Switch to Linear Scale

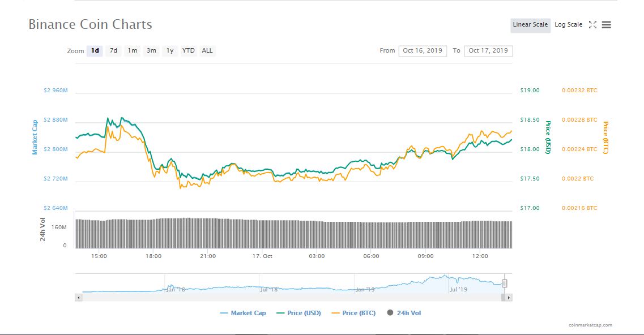click(x=530, y=25)
